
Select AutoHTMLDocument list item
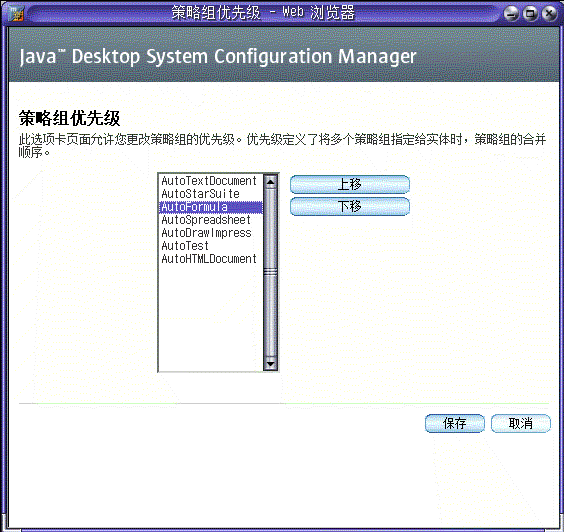(211, 259)
